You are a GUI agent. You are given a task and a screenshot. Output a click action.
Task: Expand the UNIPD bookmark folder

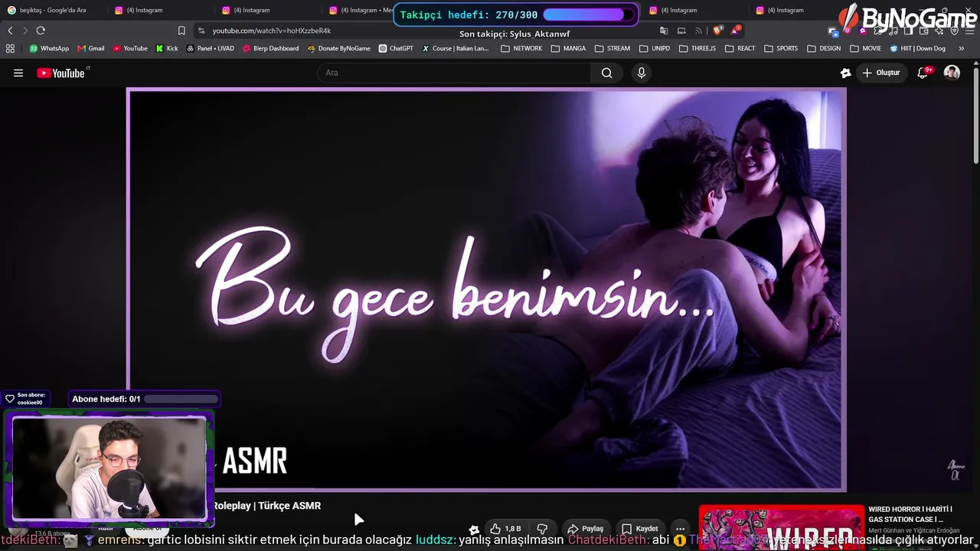coord(655,48)
